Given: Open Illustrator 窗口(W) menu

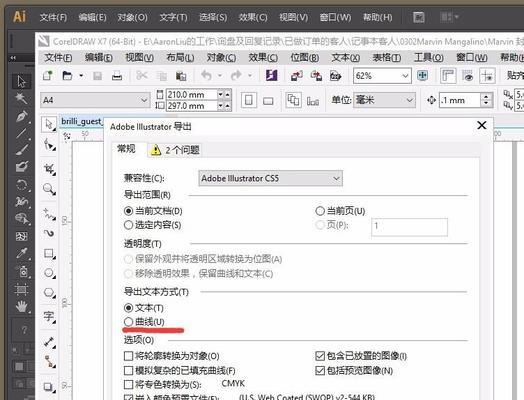Looking at the screenshot, I should click(x=335, y=17).
